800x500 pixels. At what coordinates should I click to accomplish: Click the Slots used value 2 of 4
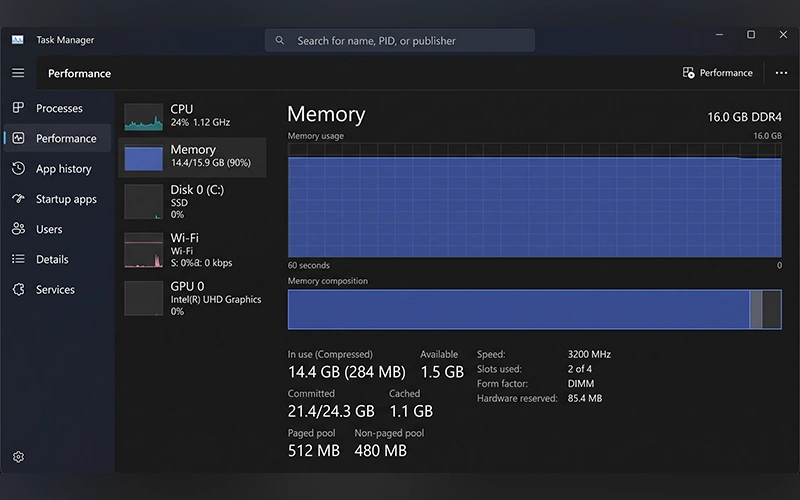tap(580, 369)
